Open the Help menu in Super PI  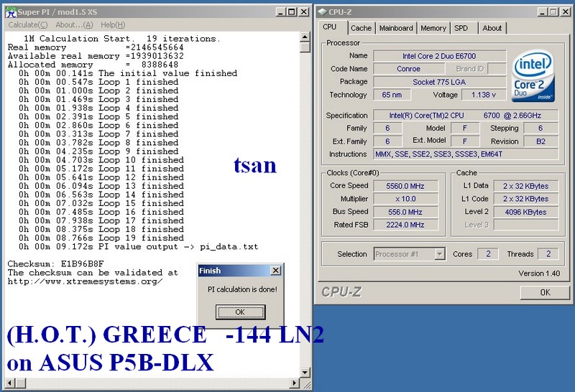pyautogui.click(x=113, y=25)
